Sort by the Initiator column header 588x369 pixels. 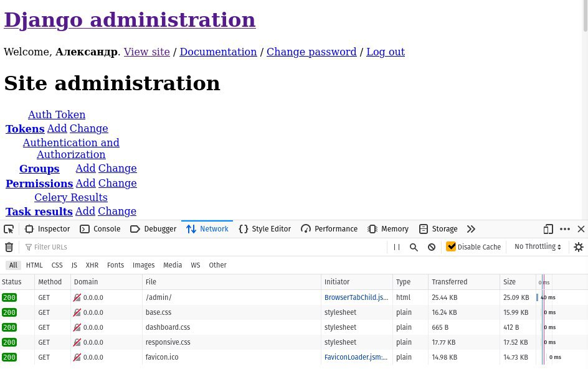357,282
